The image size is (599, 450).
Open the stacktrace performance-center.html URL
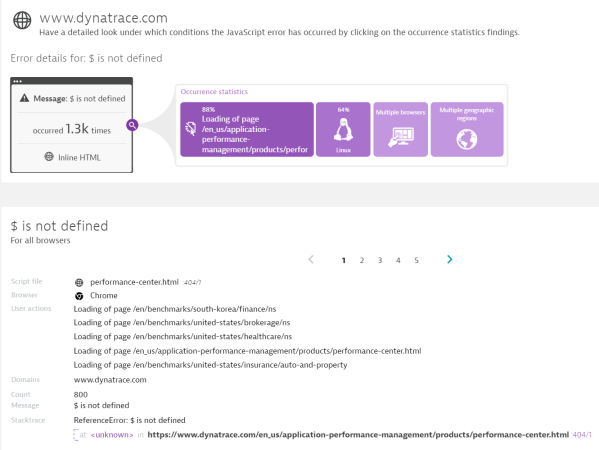pos(358,435)
